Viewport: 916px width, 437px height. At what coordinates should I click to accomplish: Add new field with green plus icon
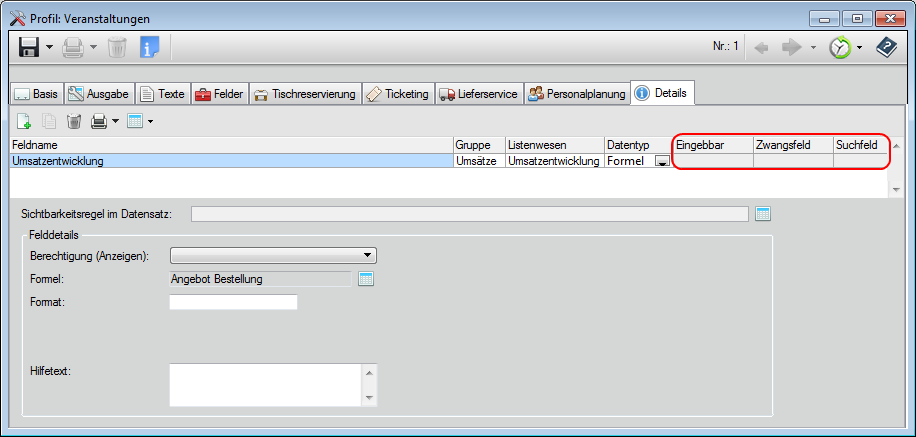coord(24,122)
